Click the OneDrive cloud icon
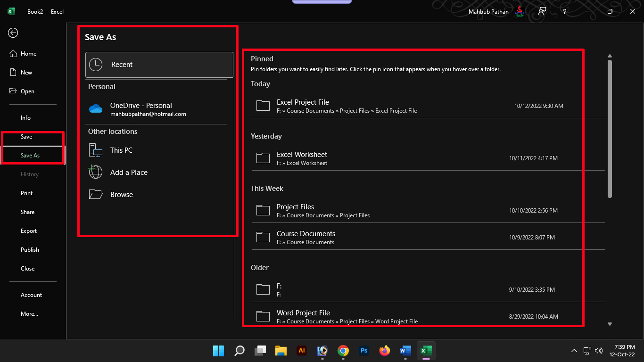The height and width of the screenshot is (362, 644). pos(96,109)
